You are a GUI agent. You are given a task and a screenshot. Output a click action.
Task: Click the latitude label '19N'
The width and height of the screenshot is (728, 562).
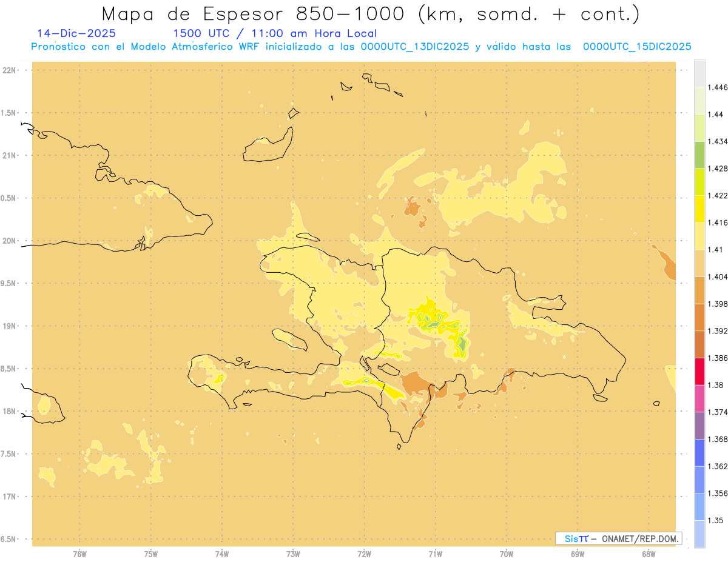pyautogui.click(x=9, y=326)
